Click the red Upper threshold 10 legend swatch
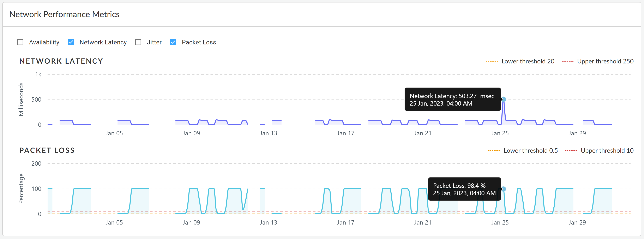Viewport: 644px width, 239px height. coord(571,151)
